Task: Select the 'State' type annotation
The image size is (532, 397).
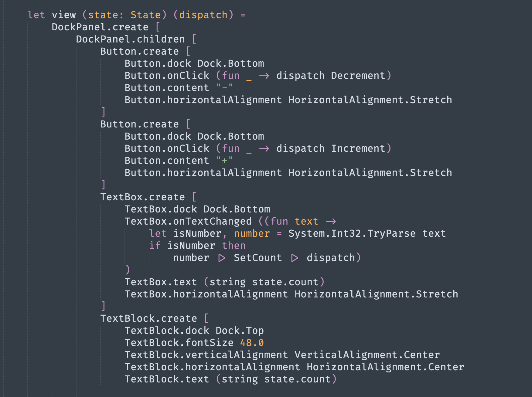Action: pyautogui.click(x=145, y=15)
